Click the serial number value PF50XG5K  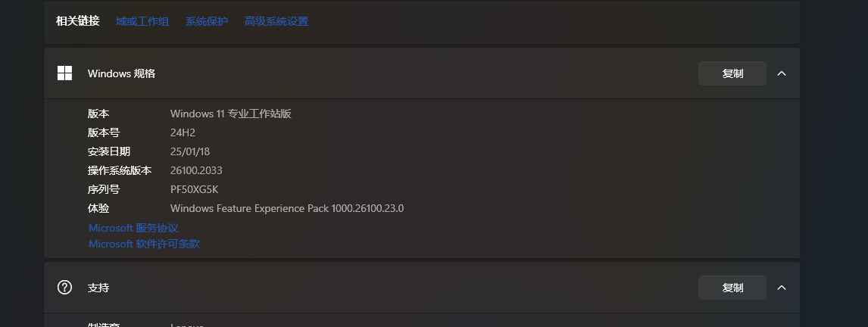point(195,189)
